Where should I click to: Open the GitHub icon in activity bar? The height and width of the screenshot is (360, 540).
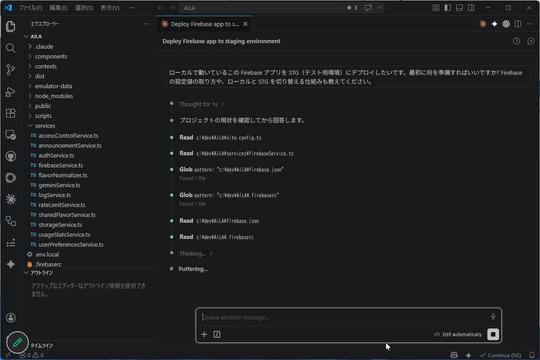[x=11, y=156]
